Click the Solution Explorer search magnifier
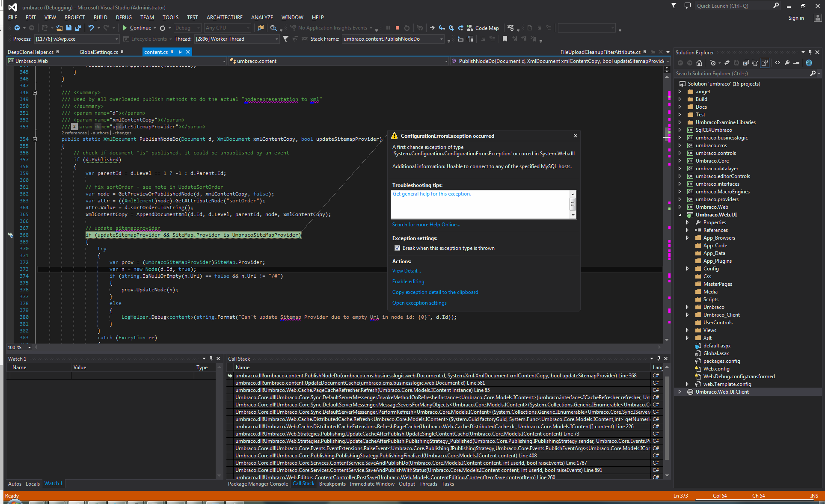Image resolution: width=825 pixels, height=504 pixels. coord(813,74)
